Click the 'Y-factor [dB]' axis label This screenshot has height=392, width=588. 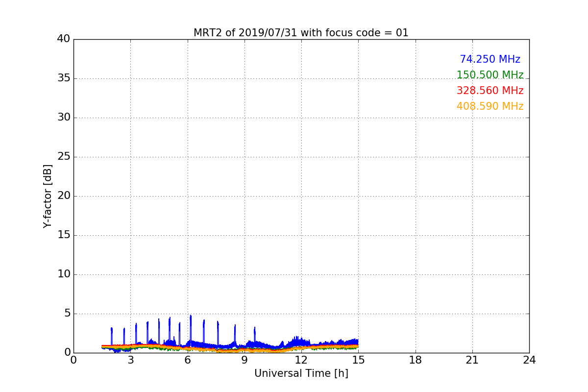pos(48,196)
